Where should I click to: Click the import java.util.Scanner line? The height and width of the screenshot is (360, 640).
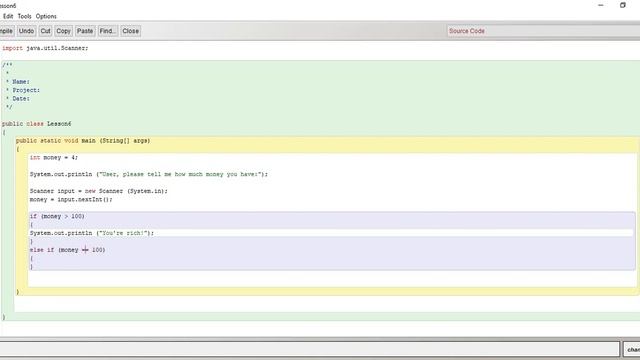pyautogui.click(x=45, y=48)
